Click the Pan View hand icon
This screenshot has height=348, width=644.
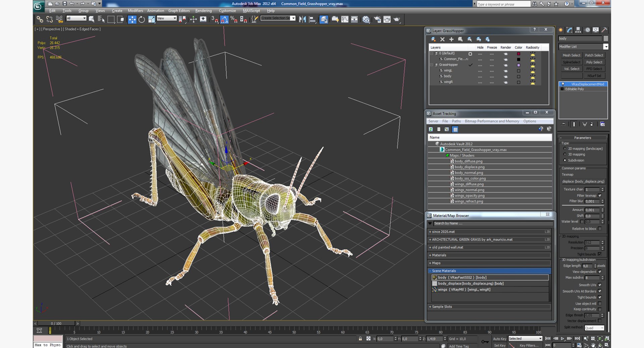(593, 345)
